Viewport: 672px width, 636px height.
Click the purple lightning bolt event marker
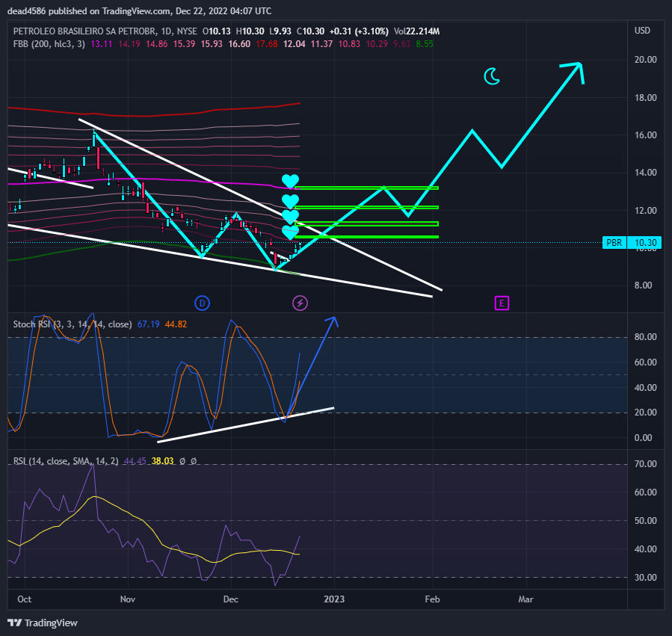(300, 303)
